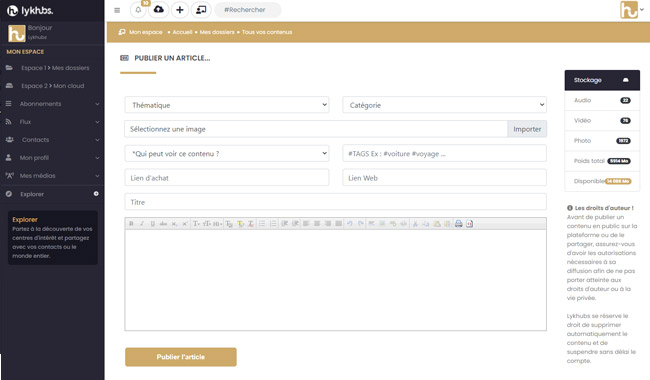Apply subscript in editor toolbar
The height and width of the screenshot is (380, 650).
pyautogui.click(x=174, y=224)
